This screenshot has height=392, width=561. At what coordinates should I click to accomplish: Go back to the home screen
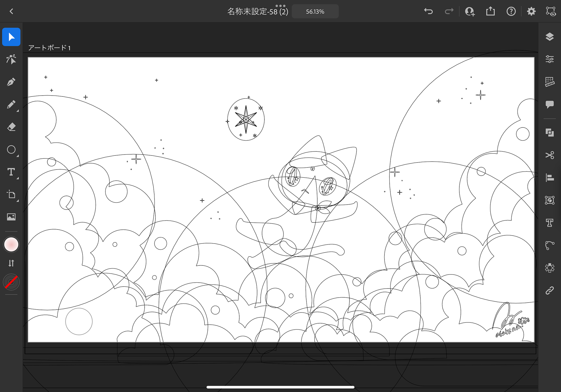click(11, 11)
